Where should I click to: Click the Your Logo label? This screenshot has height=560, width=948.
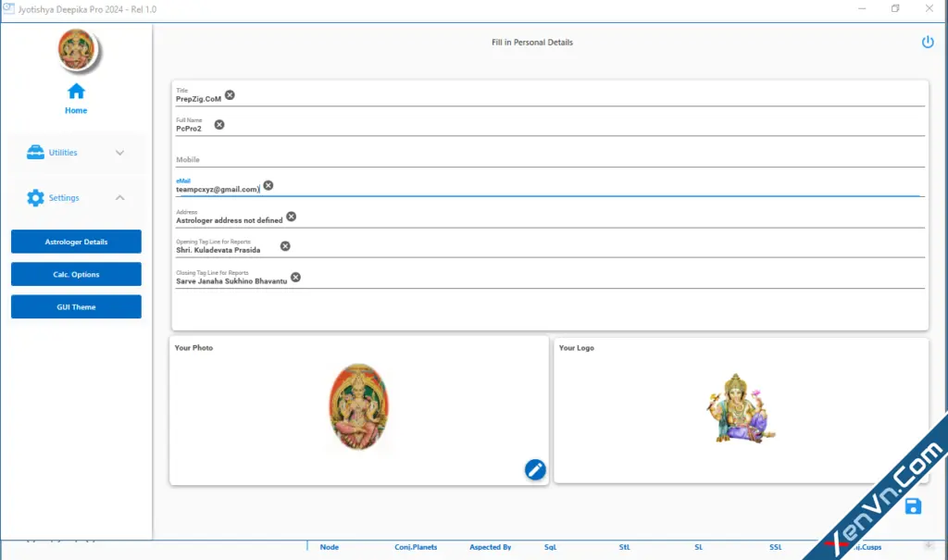576,348
